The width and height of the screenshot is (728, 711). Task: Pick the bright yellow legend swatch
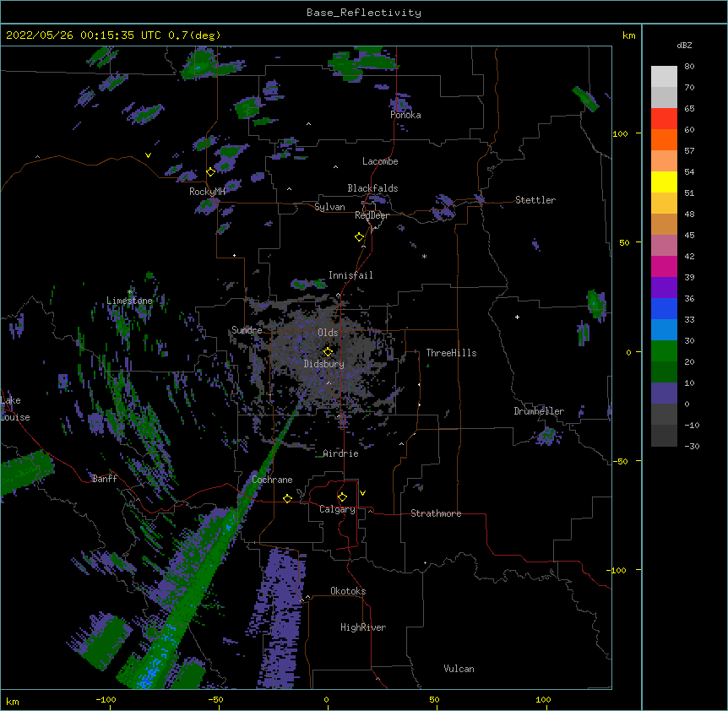click(664, 182)
